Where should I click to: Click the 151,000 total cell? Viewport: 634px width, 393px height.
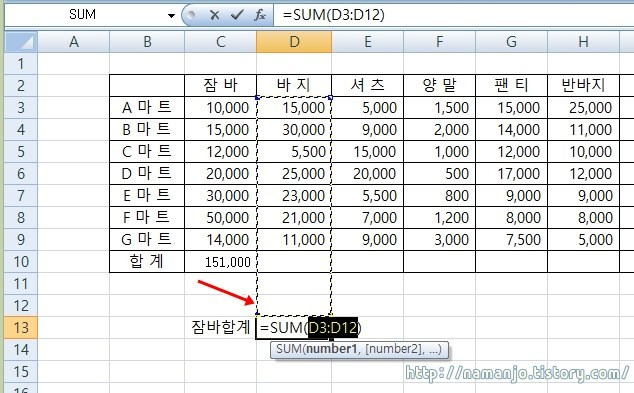click(x=221, y=262)
